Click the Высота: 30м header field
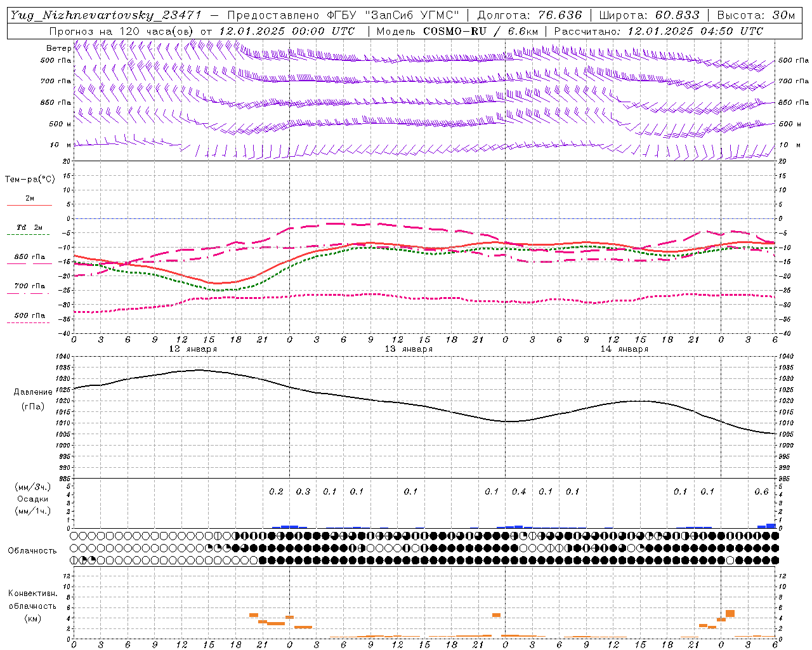 756,15
